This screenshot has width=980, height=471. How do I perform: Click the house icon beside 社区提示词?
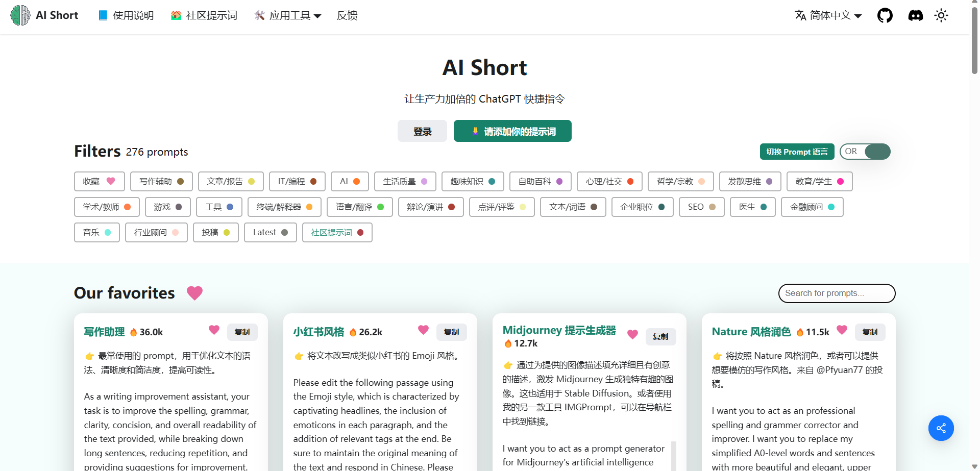(x=176, y=15)
